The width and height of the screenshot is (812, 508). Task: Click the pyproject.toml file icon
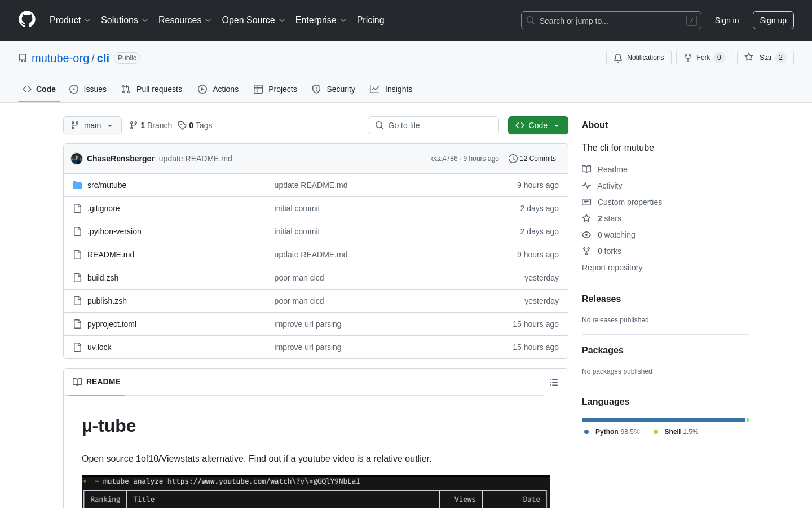(x=77, y=324)
